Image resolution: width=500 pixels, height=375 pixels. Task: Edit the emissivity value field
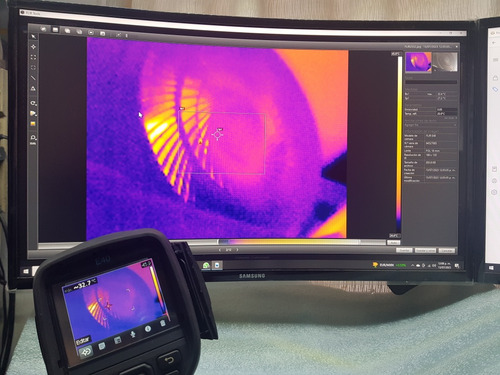(447, 109)
